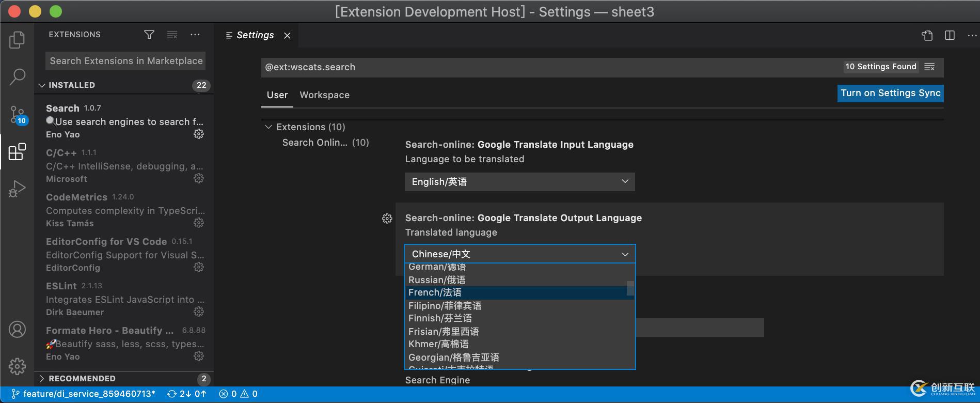This screenshot has width=980, height=403.
Task: Open the Extensions view icon
Action: coord(17,152)
